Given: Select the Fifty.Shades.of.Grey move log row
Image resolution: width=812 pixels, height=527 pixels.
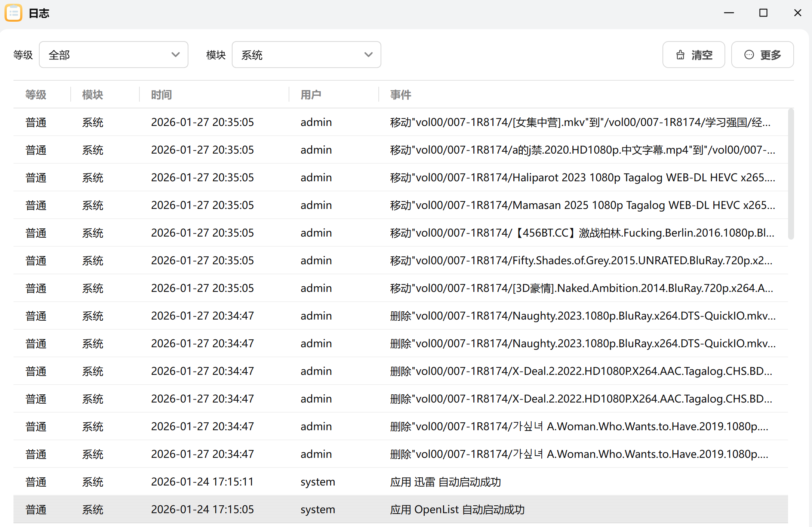Looking at the screenshot, I should 400,261.
